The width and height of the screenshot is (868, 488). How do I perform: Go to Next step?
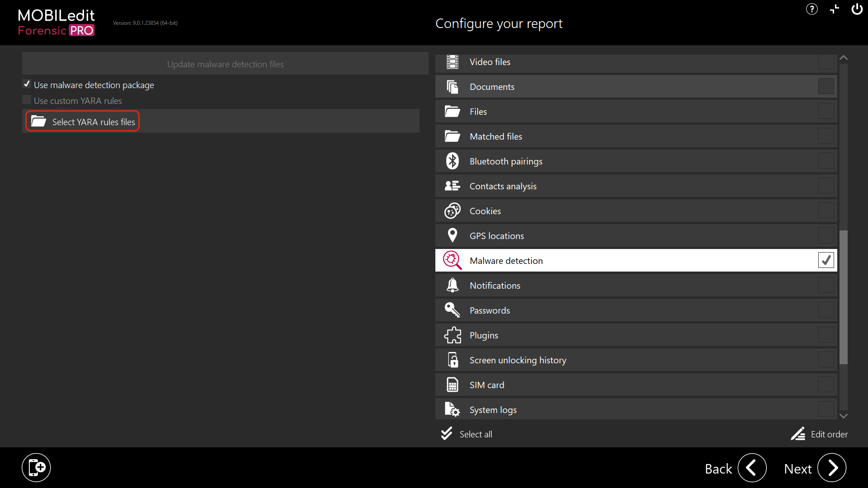831,468
